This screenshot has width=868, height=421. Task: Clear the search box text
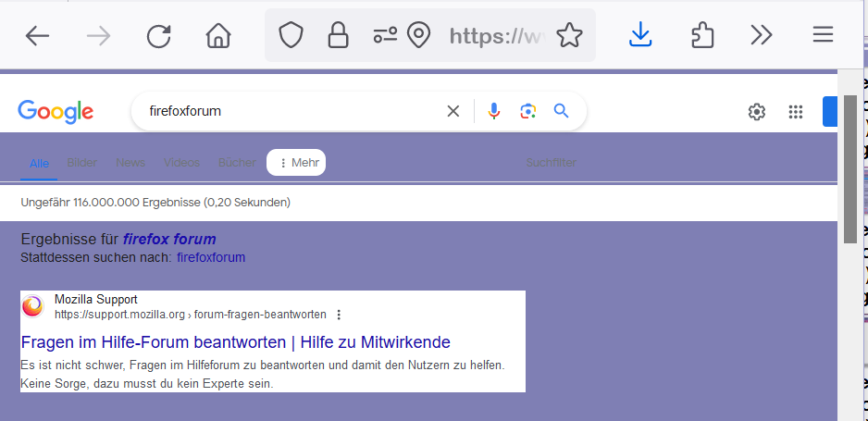tap(453, 111)
